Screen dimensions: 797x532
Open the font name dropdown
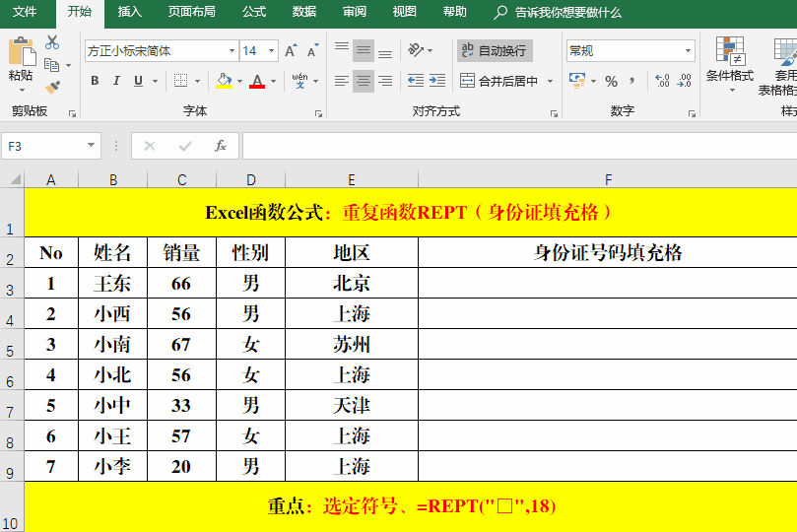coord(232,51)
